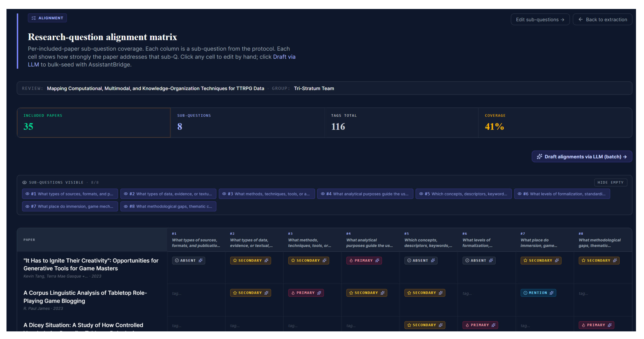Click the right arrow icon on Edit sub-questions
Image resolution: width=644 pixels, height=339 pixels.
pyautogui.click(x=562, y=19)
